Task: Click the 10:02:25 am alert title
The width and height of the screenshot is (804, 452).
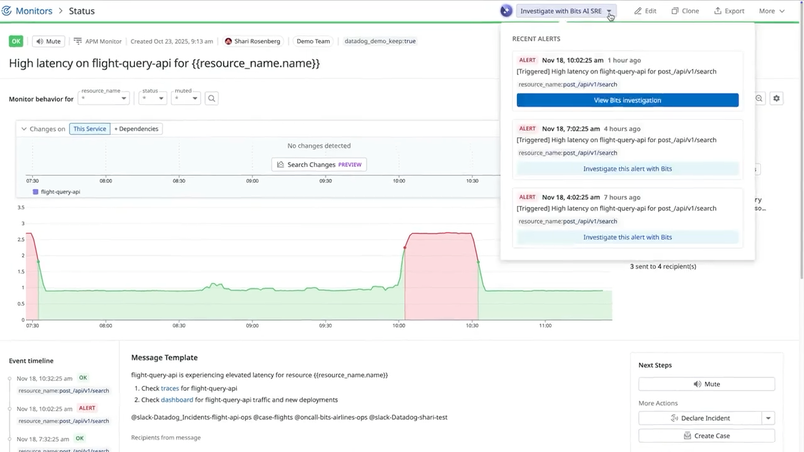Action: point(616,71)
